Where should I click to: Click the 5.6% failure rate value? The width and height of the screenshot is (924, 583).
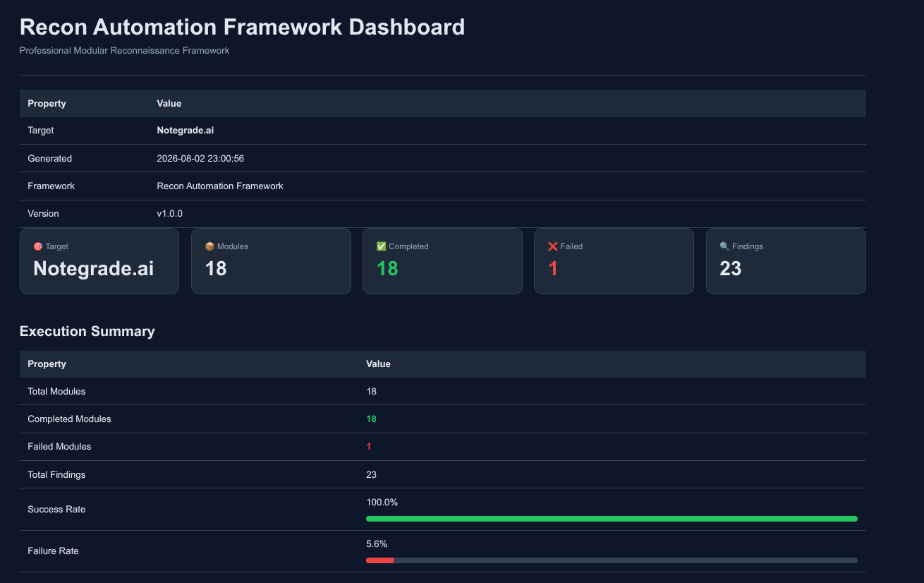tap(377, 544)
